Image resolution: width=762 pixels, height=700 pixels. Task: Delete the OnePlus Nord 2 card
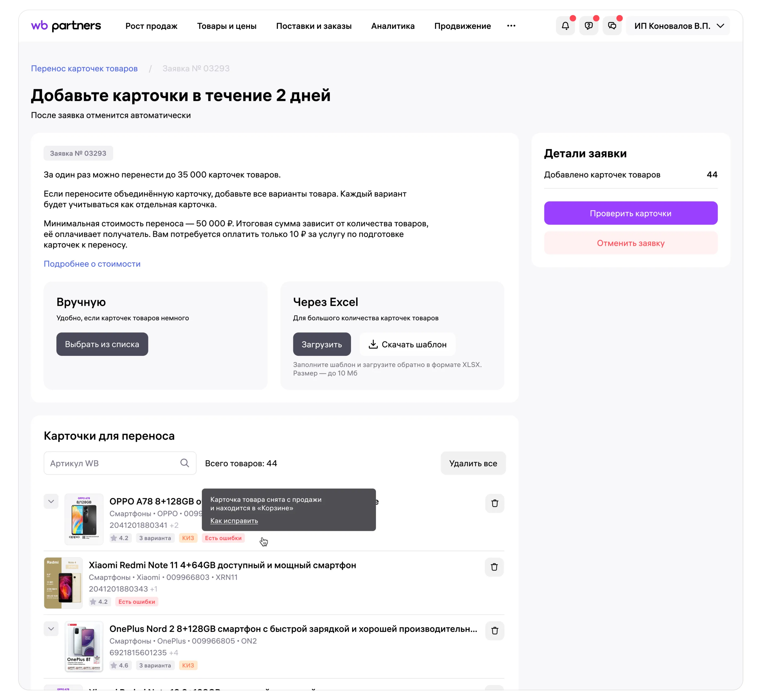[495, 631]
